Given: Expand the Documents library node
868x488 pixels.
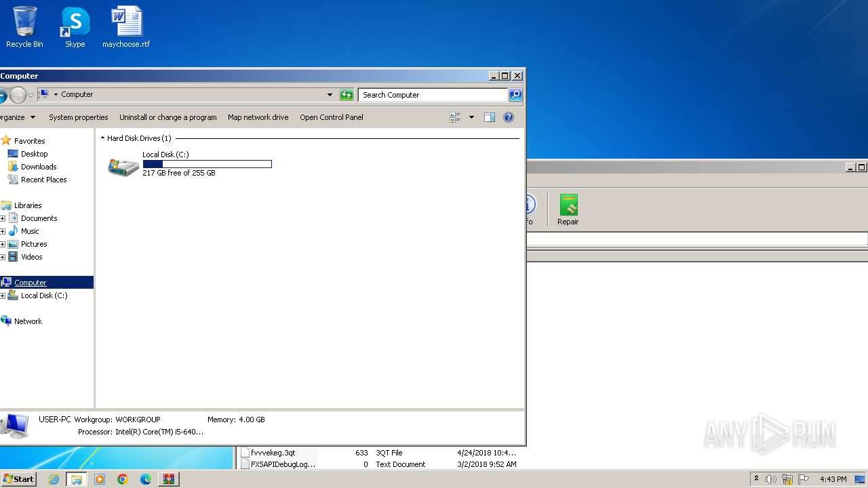Looking at the screenshot, I should [x=3, y=218].
